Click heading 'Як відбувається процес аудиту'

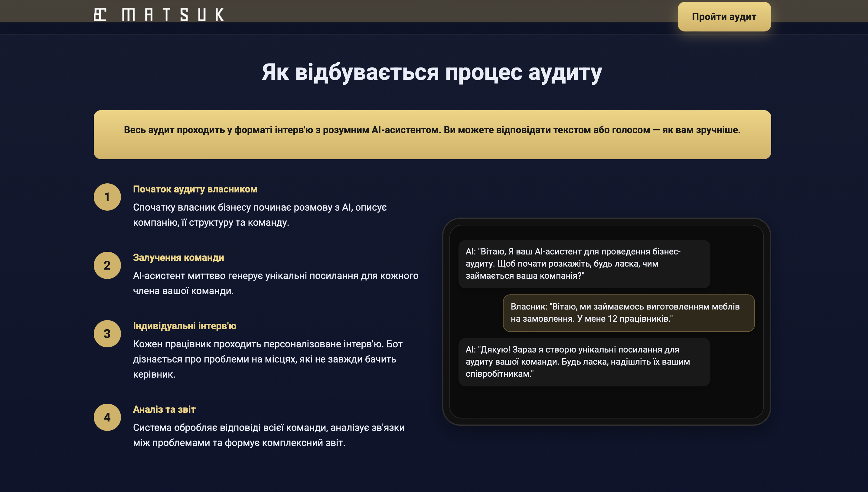[x=432, y=72]
